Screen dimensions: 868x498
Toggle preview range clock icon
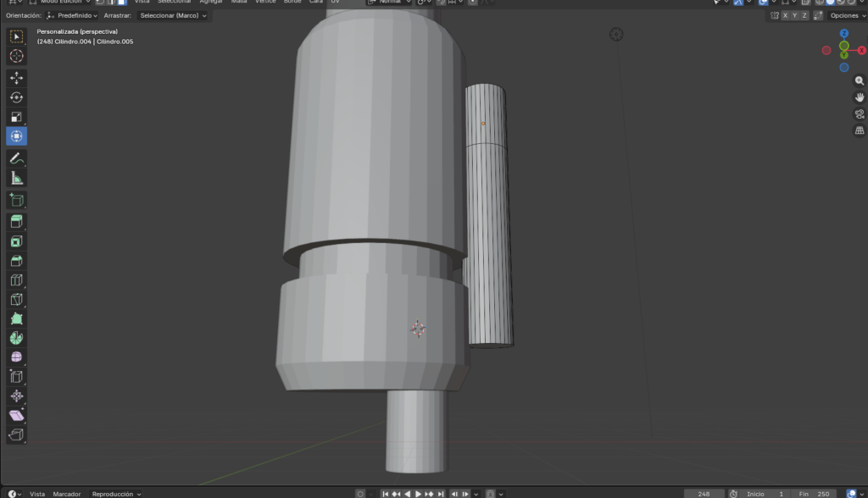click(733, 494)
